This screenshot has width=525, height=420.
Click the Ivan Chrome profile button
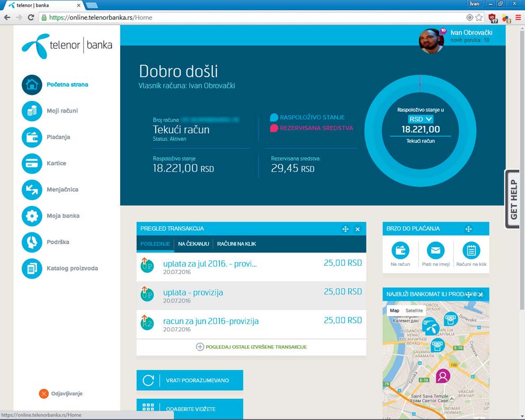tap(475, 4)
